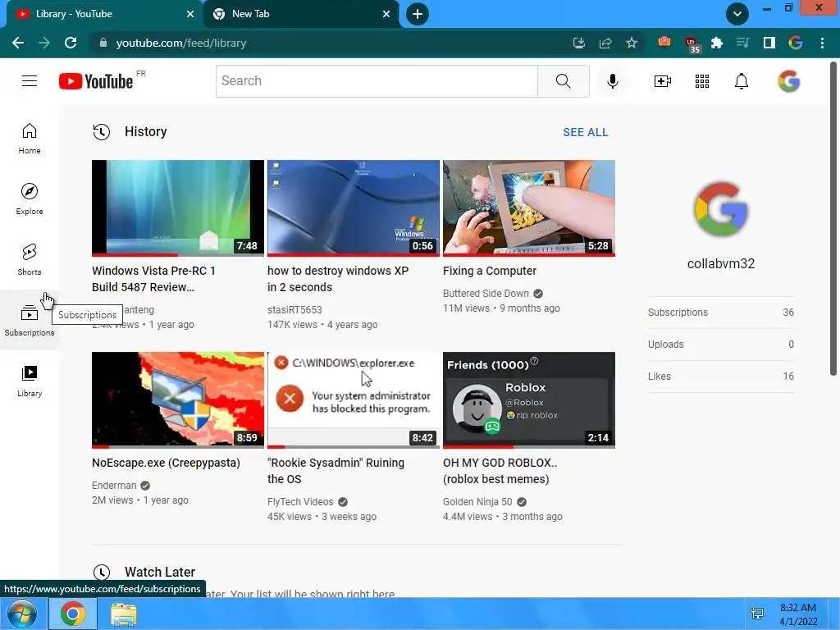This screenshot has height=630, width=840.
Task: Open Shorts in sidebar
Action: pos(30,259)
